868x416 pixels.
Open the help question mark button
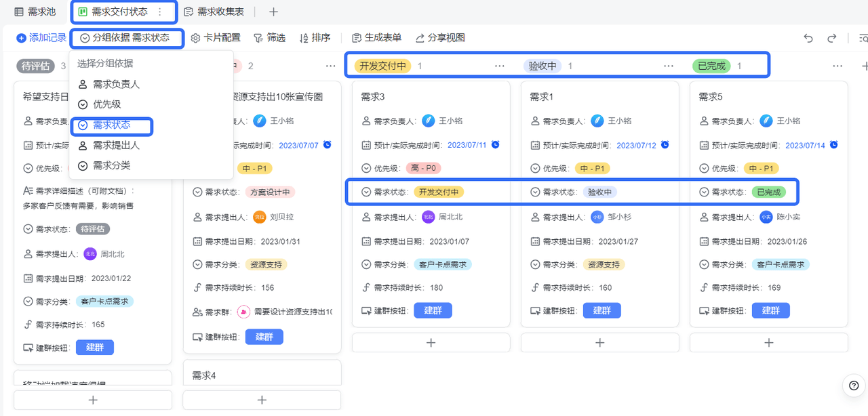(854, 386)
